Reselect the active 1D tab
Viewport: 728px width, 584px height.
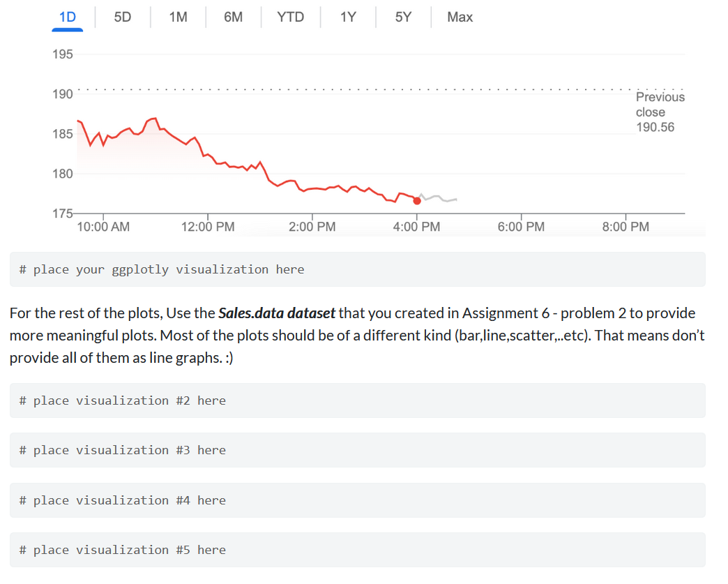(x=66, y=17)
